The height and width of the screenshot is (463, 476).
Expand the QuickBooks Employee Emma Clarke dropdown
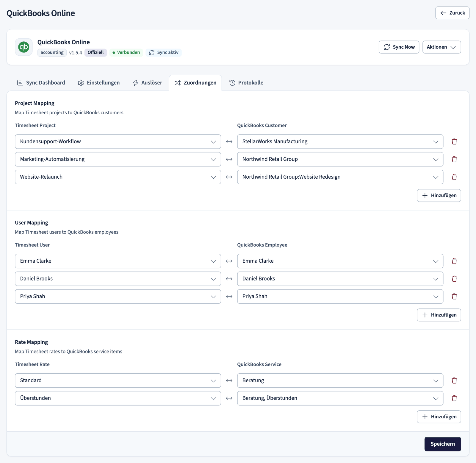(340, 261)
